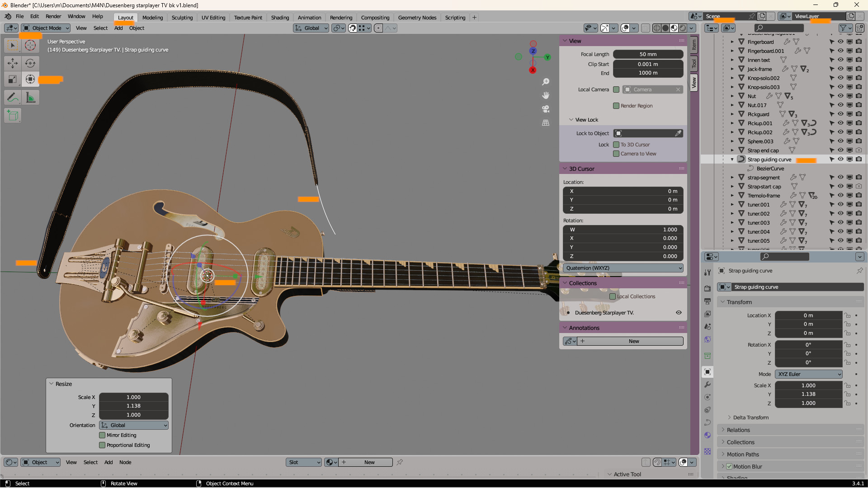Select the Move tool in toolbar
Viewport: 868px width, 488px height.
point(13,63)
